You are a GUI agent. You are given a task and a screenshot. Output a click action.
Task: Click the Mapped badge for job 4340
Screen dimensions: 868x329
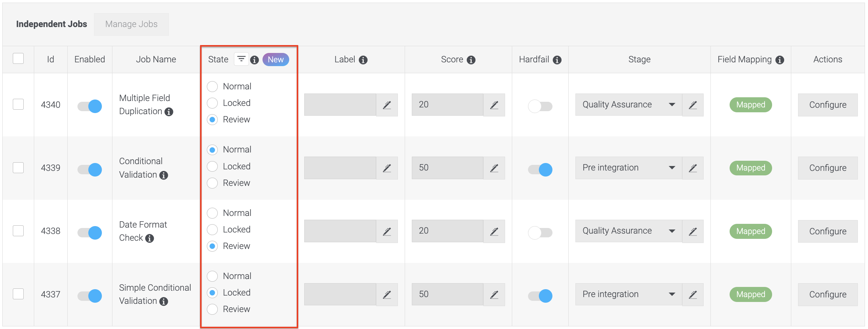[x=751, y=105]
